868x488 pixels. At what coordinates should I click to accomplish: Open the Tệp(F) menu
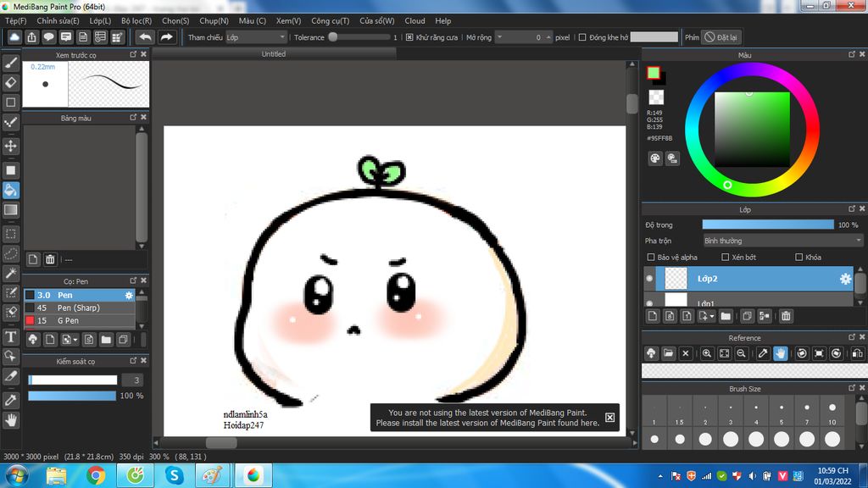pos(15,20)
